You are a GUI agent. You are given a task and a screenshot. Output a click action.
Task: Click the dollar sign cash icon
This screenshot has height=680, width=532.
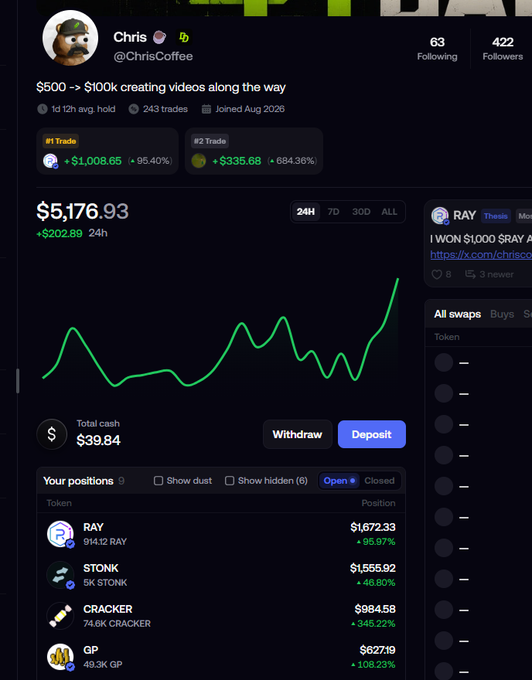coord(52,434)
